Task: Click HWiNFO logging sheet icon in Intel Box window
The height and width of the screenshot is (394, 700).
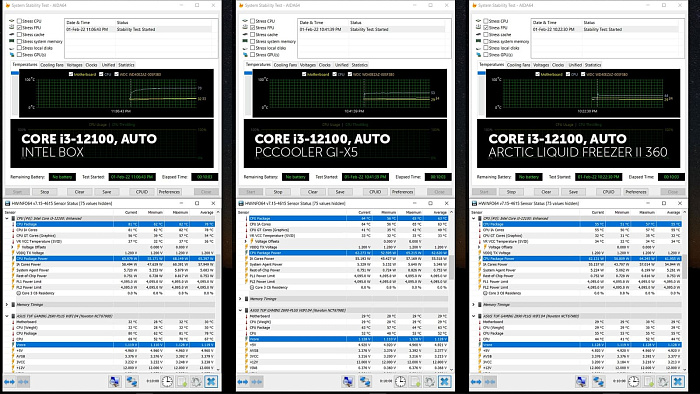Action: 182,382
